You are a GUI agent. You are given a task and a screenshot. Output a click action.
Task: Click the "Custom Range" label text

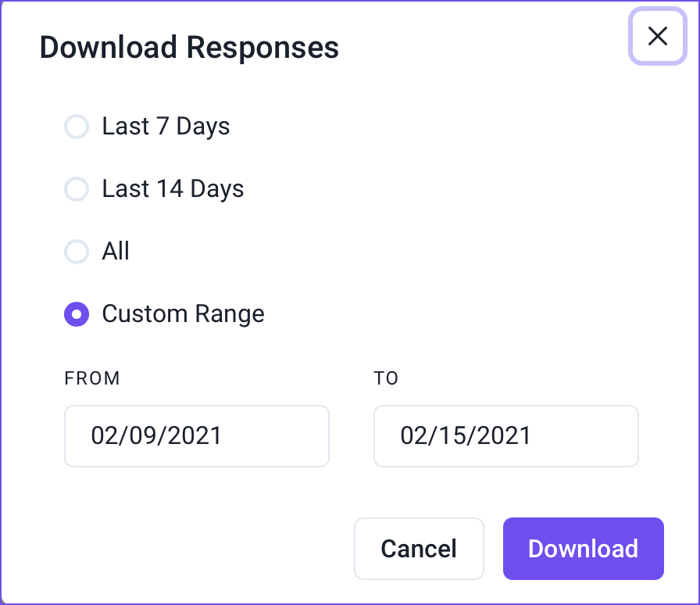(183, 314)
